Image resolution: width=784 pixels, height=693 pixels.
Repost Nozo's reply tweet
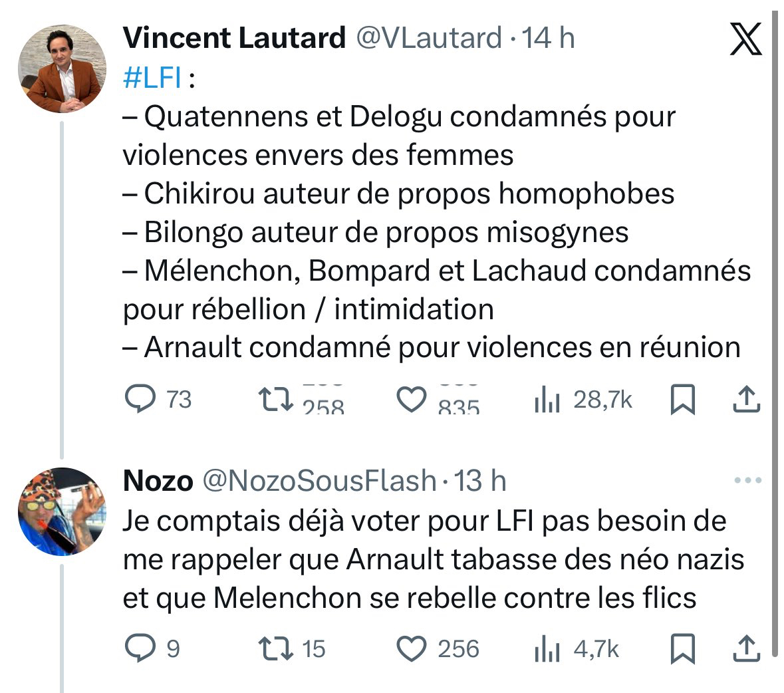(275, 648)
